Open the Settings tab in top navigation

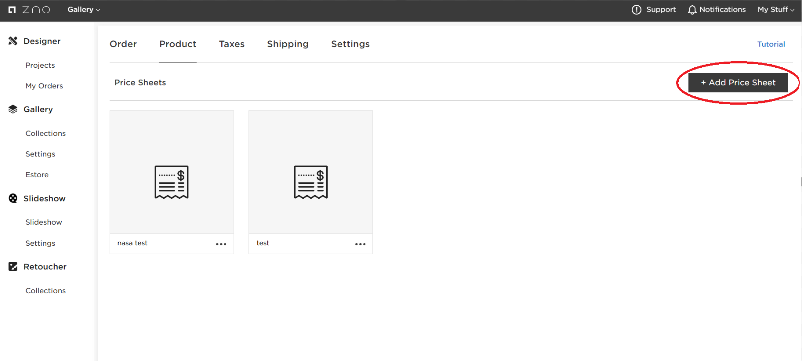tap(350, 44)
